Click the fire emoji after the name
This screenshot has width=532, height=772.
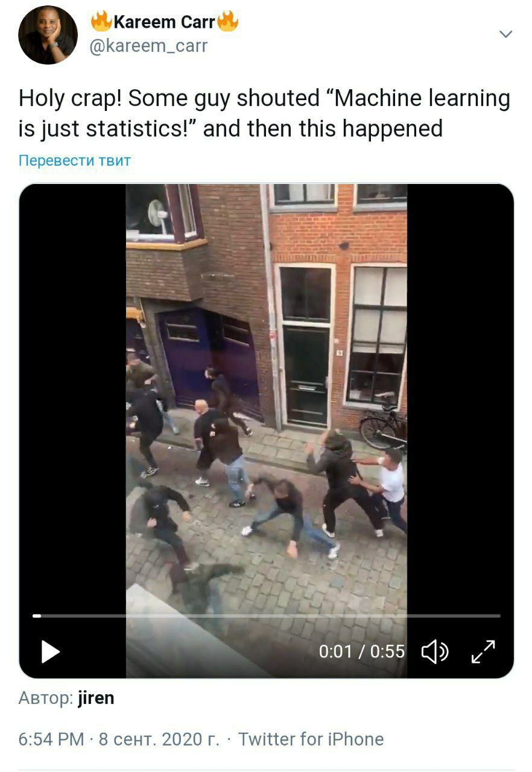coord(227,22)
